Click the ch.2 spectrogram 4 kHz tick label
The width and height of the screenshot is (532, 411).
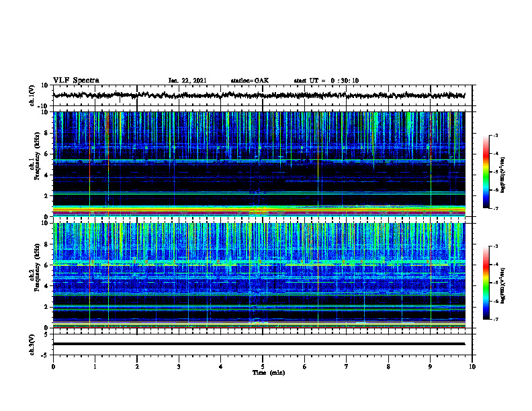coord(46,286)
